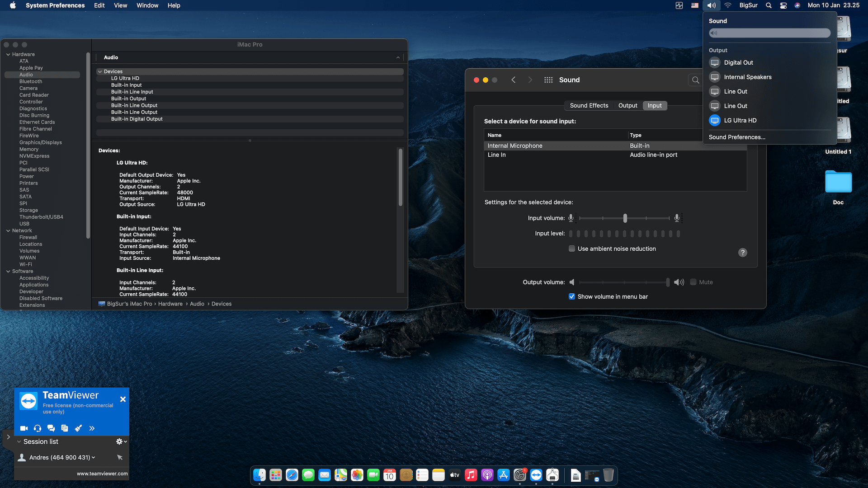Open the TeamViewer chat panel
868x488 pixels.
[51, 428]
